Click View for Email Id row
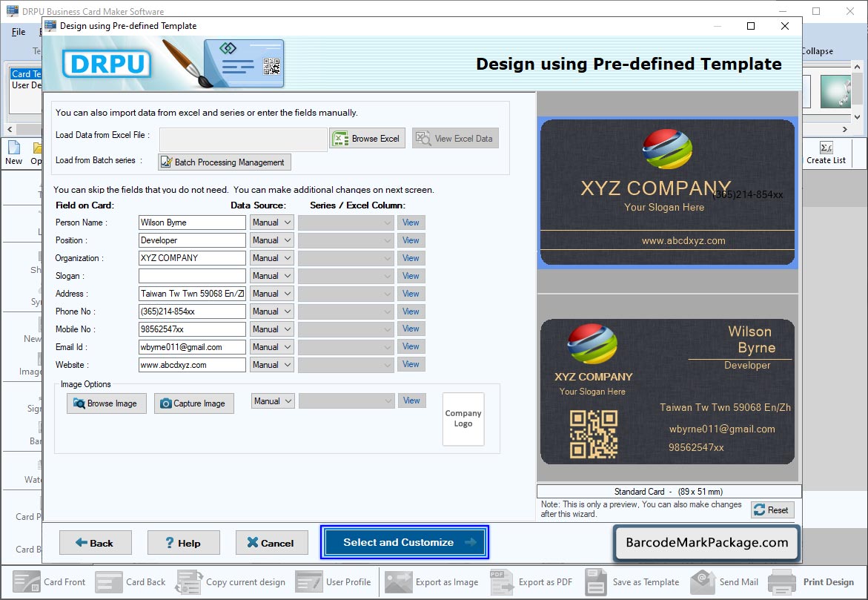868x600 pixels. (x=411, y=347)
